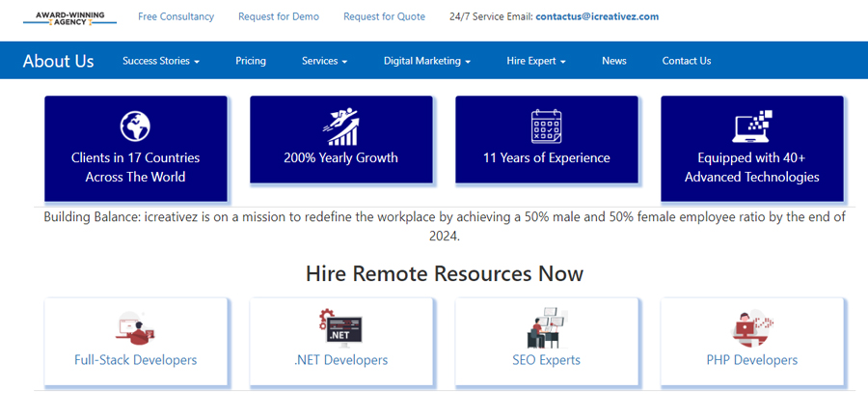This screenshot has width=868, height=420.
Task: Click the laptop icon in Technologies card
Action: [x=751, y=126]
